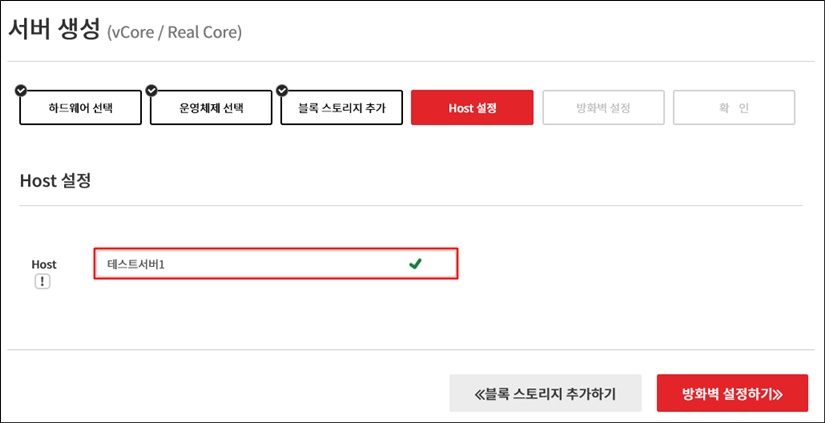Click the completed check badge on 블록 스토리지 추가

point(282,90)
